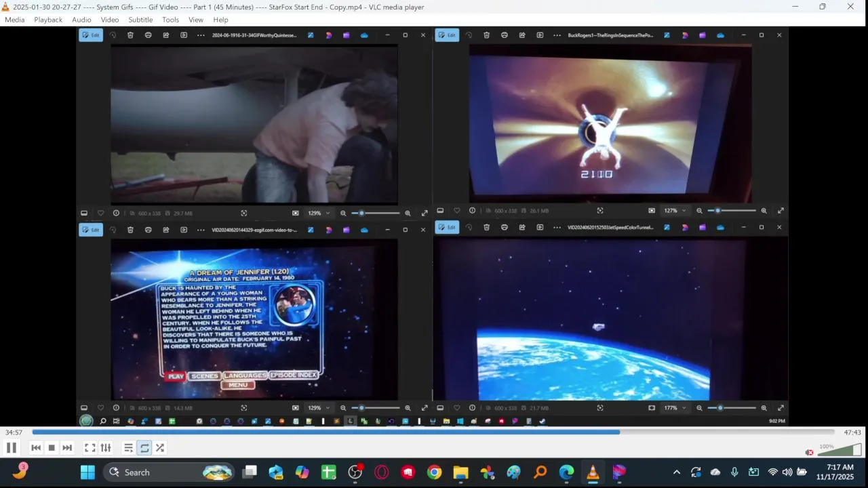Show the VLC playlist

click(128, 447)
